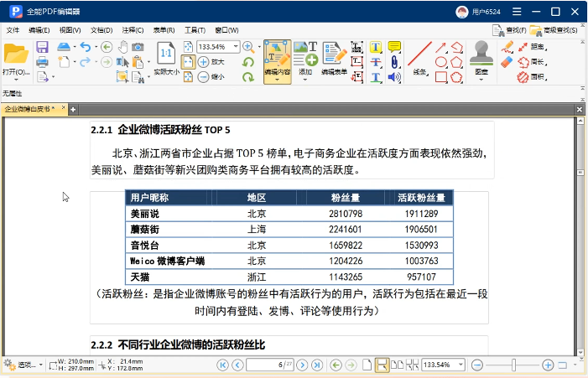Enable two-page facing layout in status bar
This screenshot has height=378, width=588.
397,365
